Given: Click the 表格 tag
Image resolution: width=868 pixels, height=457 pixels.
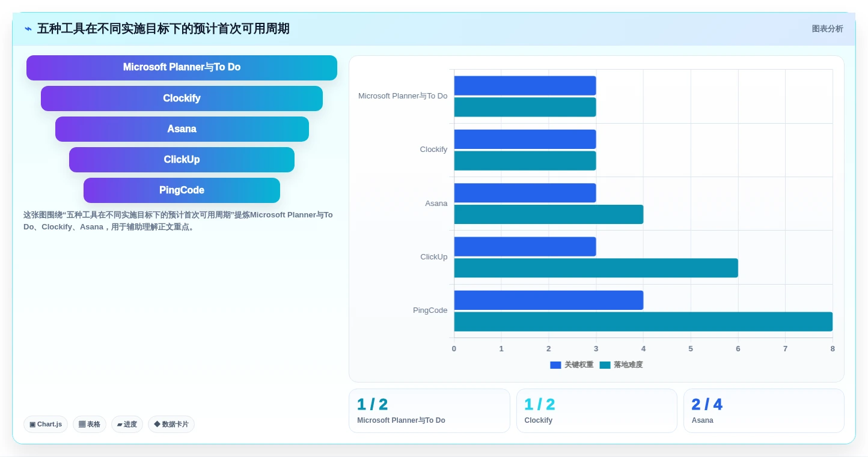Looking at the screenshot, I should (x=90, y=424).
